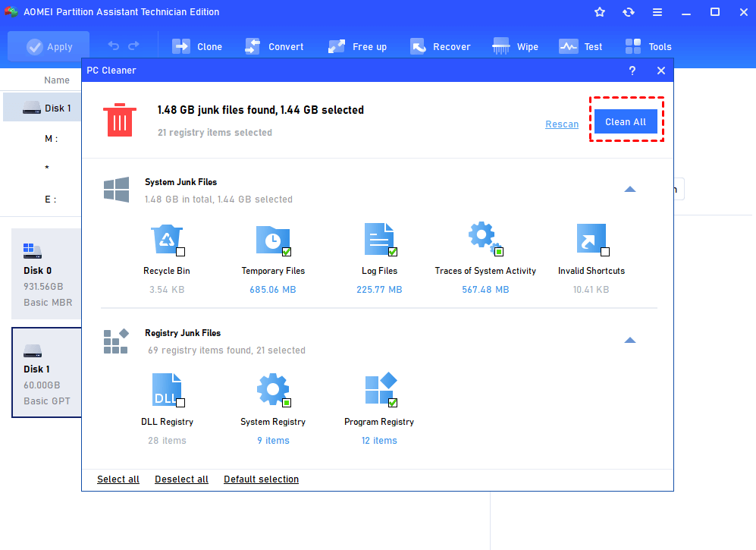Viewport: 756px width, 550px height.
Task: Click the Temporary Files icon
Action: tap(272, 240)
